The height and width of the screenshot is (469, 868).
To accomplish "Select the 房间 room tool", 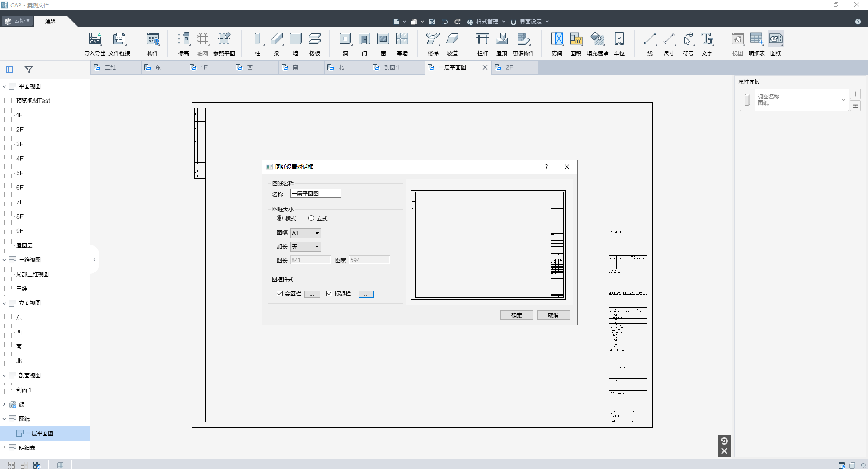I will tap(557, 44).
